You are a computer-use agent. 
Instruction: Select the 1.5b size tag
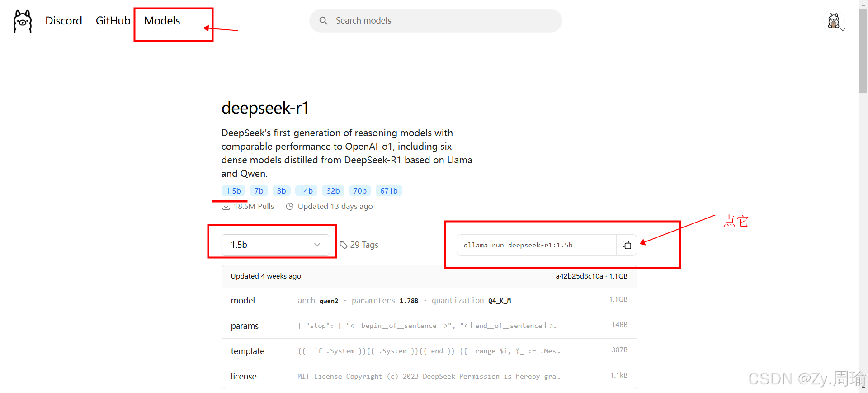pos(233,191)
